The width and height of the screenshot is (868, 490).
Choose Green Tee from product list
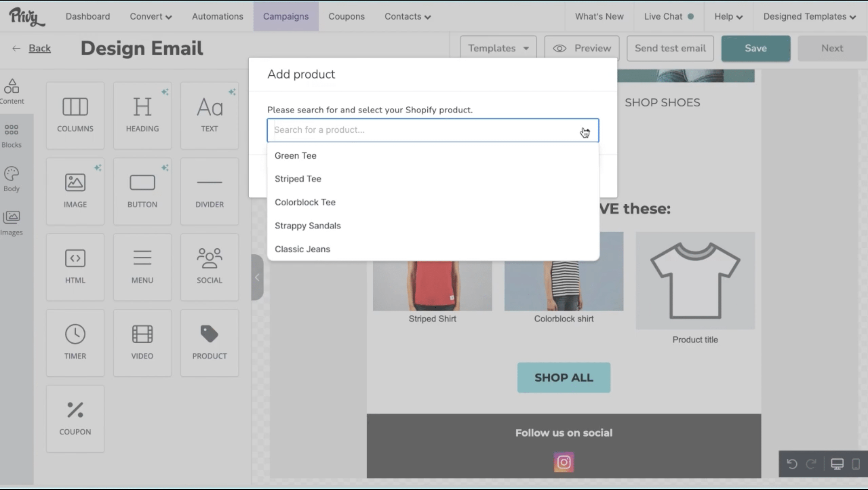click(433, 156)
